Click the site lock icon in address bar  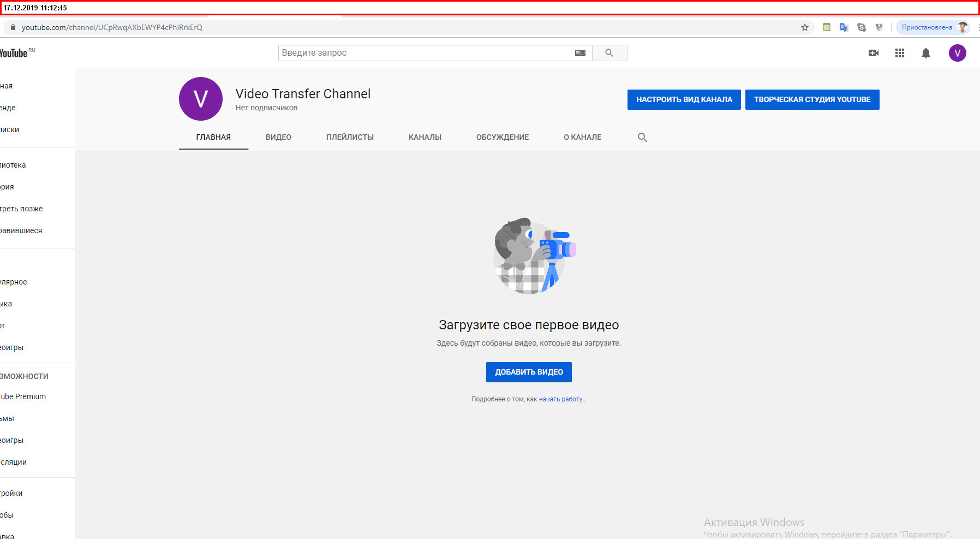(13, 27)
